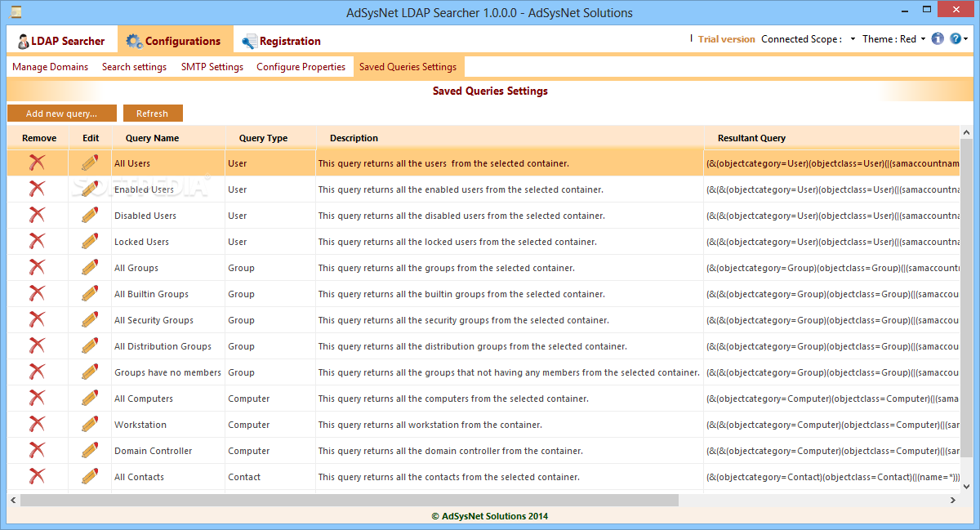
Task: Remove the All Computers query
Action: (x=37, y=399)
